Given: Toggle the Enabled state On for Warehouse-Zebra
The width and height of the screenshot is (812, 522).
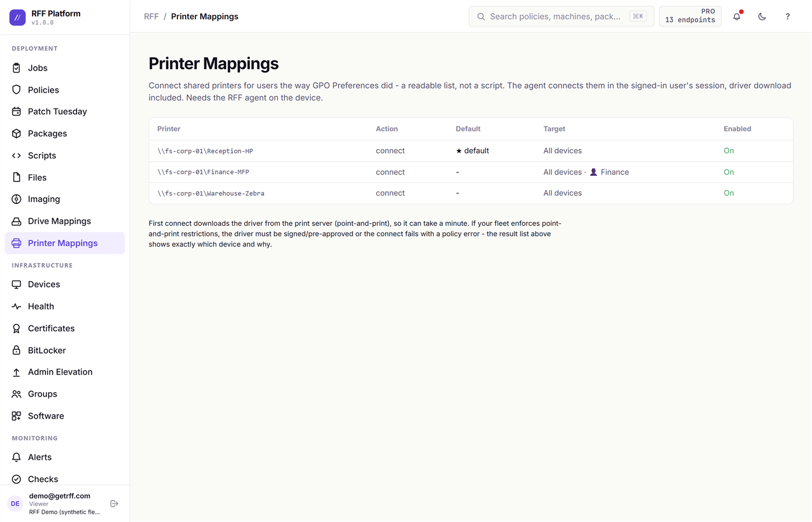Looking at the screenshot, I should 728,193.
